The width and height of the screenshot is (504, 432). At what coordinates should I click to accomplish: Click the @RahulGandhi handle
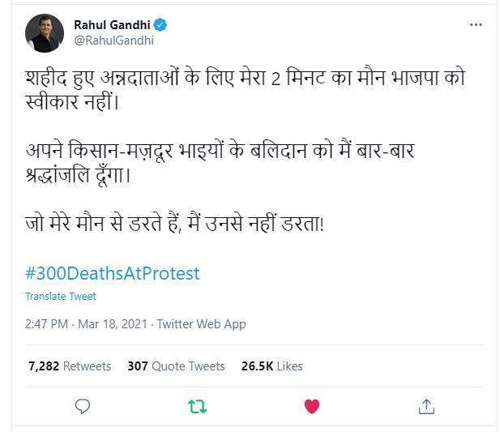113,41
